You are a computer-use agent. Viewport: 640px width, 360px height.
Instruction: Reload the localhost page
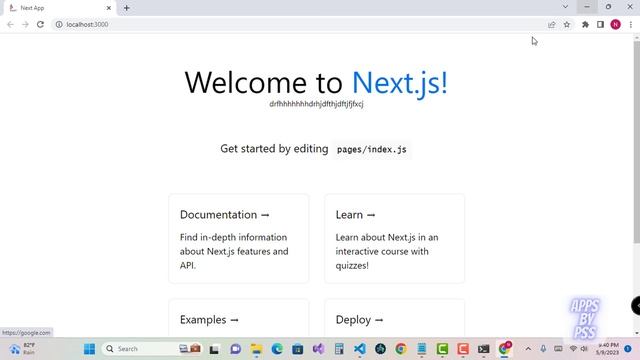[x=40, y=24]
